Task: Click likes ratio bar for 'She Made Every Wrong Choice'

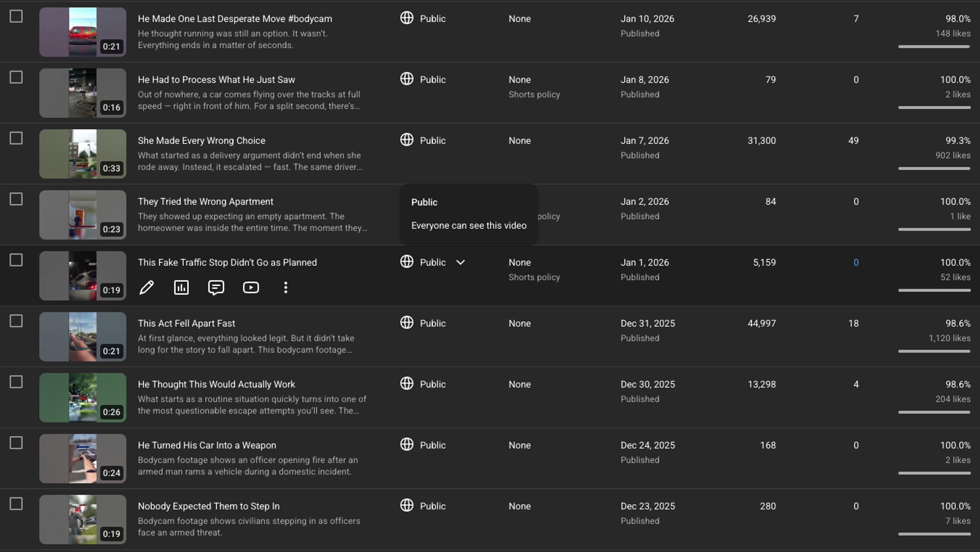Action: (x=934, y=168)
